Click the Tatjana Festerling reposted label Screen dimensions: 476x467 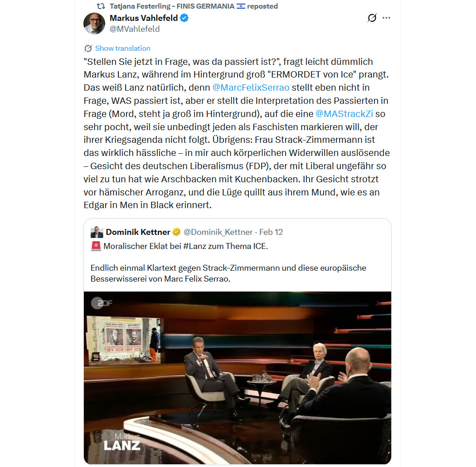pyautogui.click(x=194, y=6)
